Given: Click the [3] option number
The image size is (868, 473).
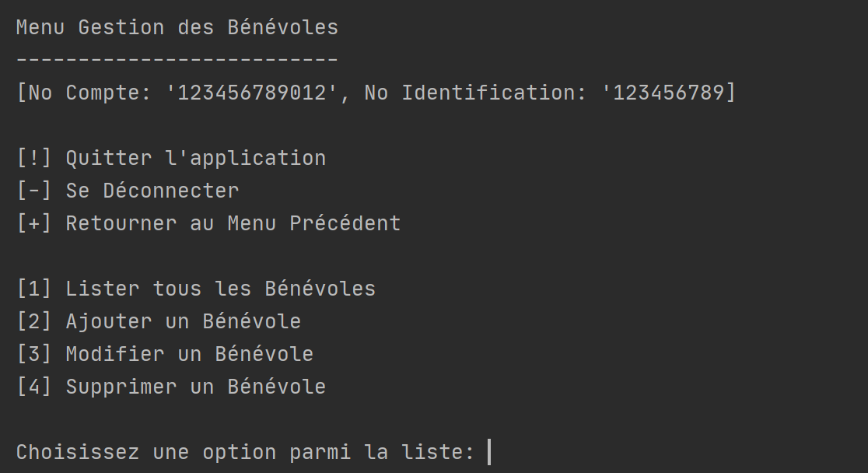Looking at the screenshot, I should 34,354.
